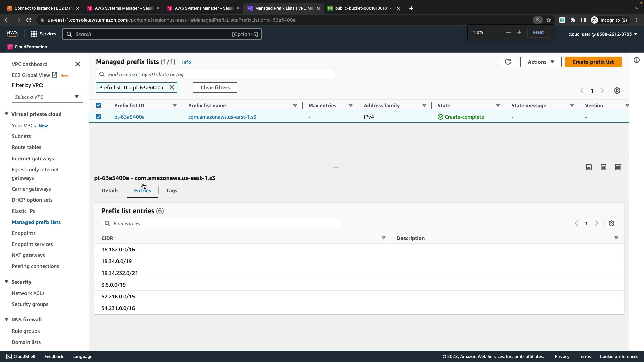Click the Create prefix list button

coord(593,62)
